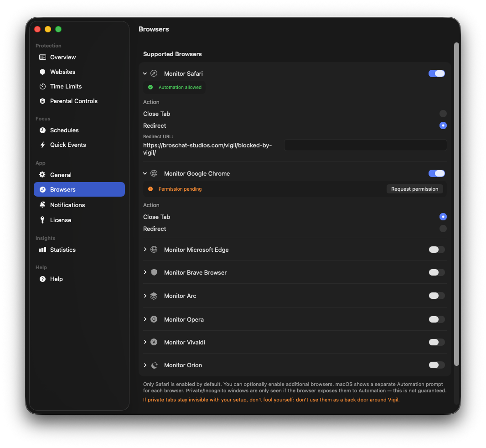Open the Overview section label

pyautogui.click(x=63, y=57)
